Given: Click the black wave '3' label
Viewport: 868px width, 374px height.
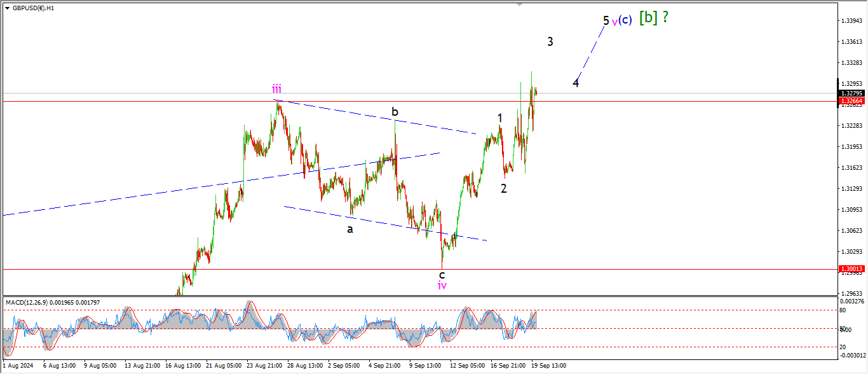Looking at the screenshot, I should tap(550, 42).
